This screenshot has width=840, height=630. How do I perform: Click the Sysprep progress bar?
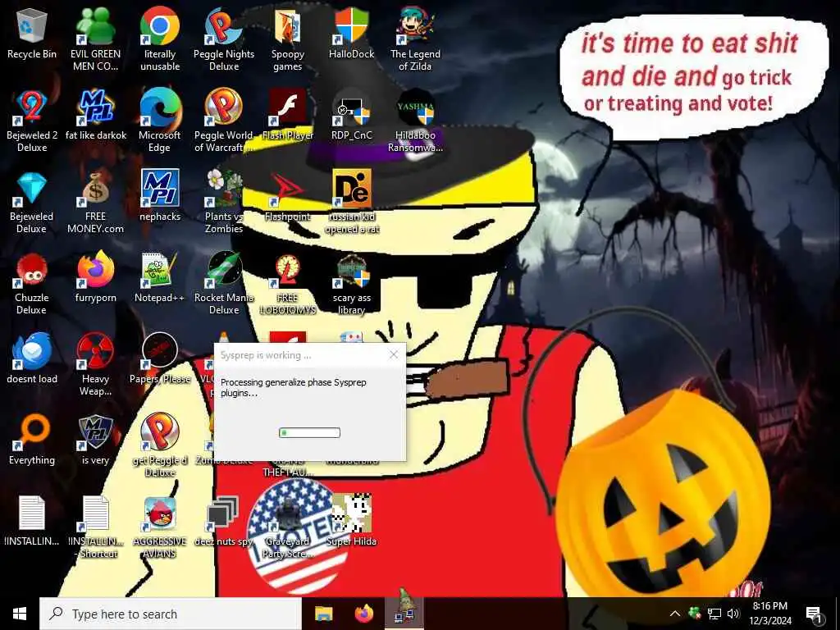[309, 432]
